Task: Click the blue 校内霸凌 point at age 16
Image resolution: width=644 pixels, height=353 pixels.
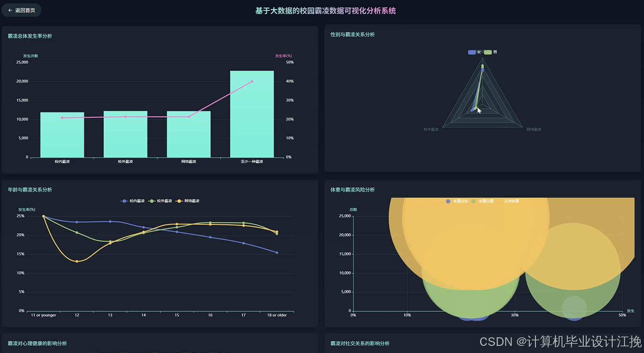Action: pos(210,237)
